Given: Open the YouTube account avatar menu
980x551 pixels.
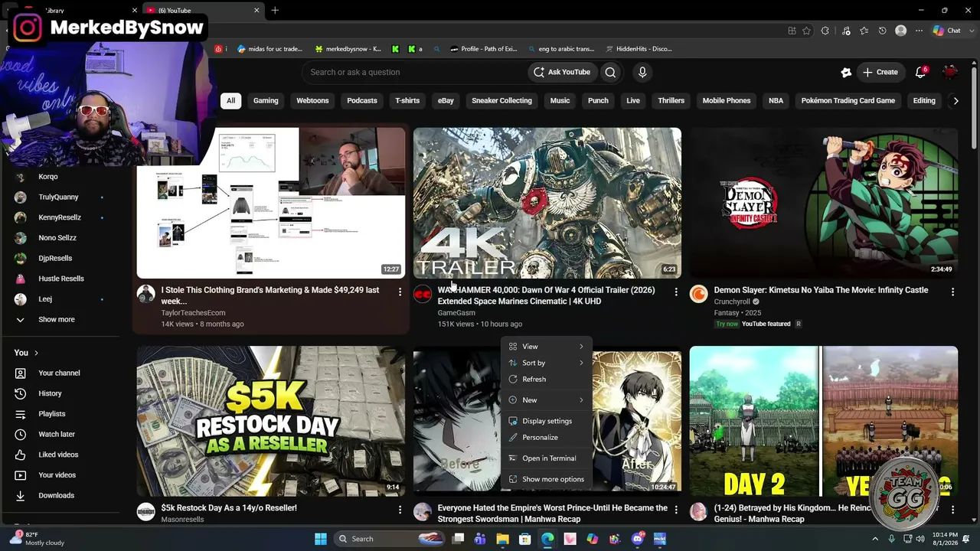Looking at the screenshot, I should coord(950,72).
